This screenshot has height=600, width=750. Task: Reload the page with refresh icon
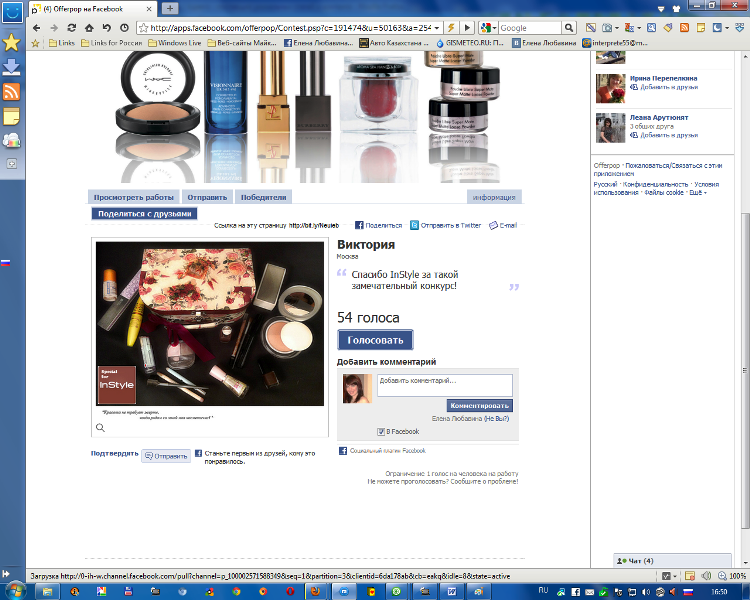click(71, 28)
